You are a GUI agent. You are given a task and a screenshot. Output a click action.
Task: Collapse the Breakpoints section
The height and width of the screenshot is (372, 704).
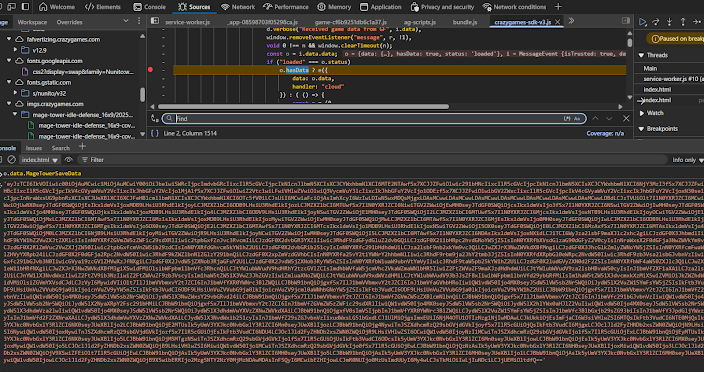coord(641,129)
